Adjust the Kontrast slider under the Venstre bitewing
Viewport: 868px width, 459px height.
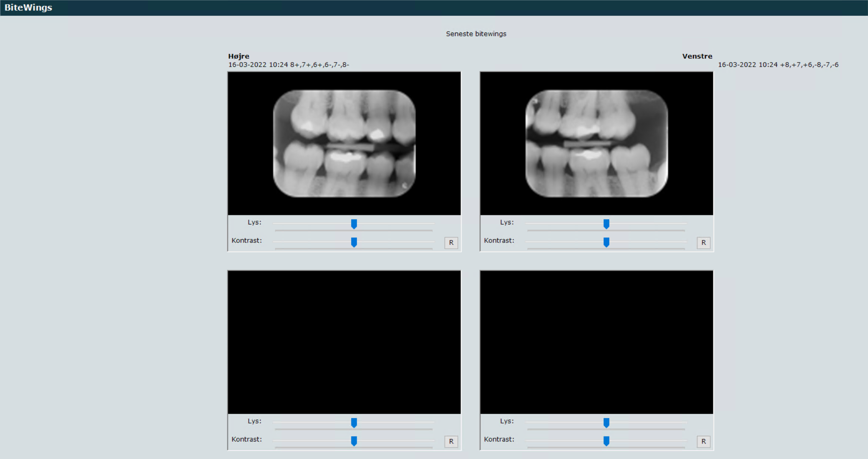click(x=606, y=242)
